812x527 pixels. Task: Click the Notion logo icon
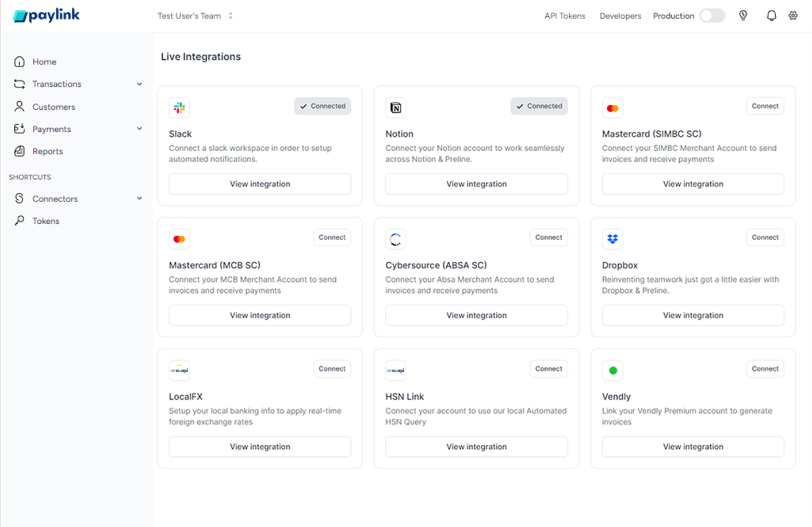(396, 108)
